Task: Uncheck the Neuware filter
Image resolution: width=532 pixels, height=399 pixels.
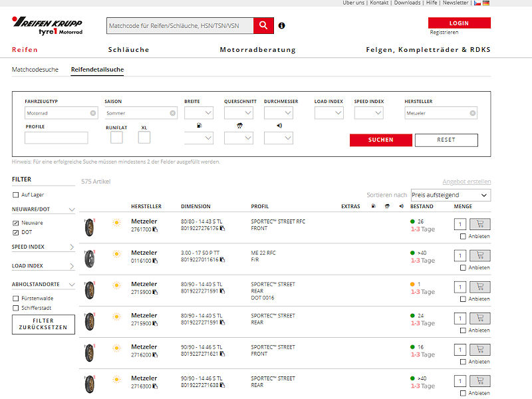Action: point(15,223)
